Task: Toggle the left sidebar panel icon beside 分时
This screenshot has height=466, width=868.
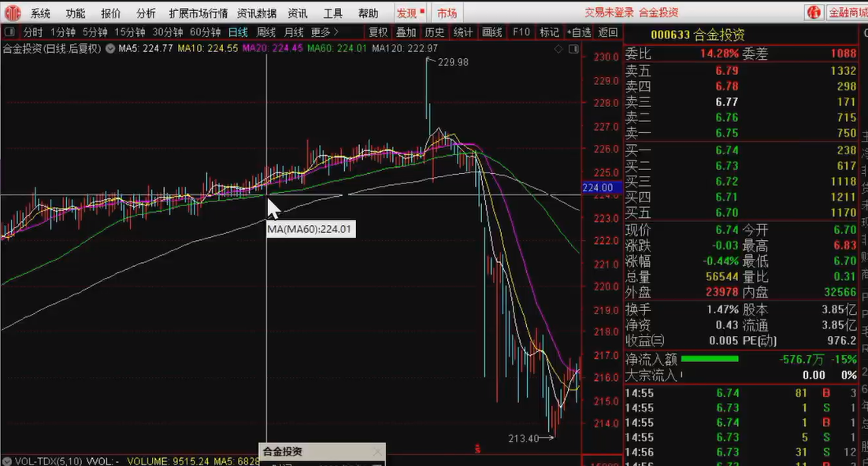Action: pos(9,32)
